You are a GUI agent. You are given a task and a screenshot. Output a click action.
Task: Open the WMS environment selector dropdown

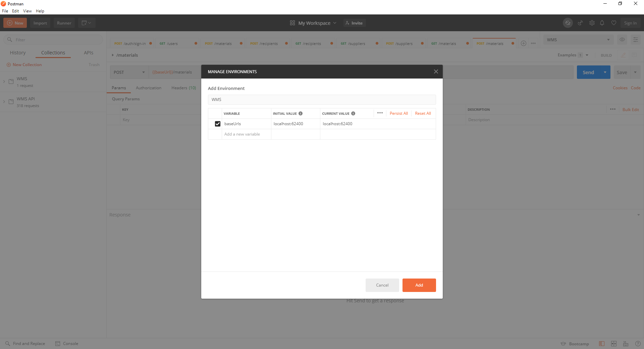click(x=578, y=40)
